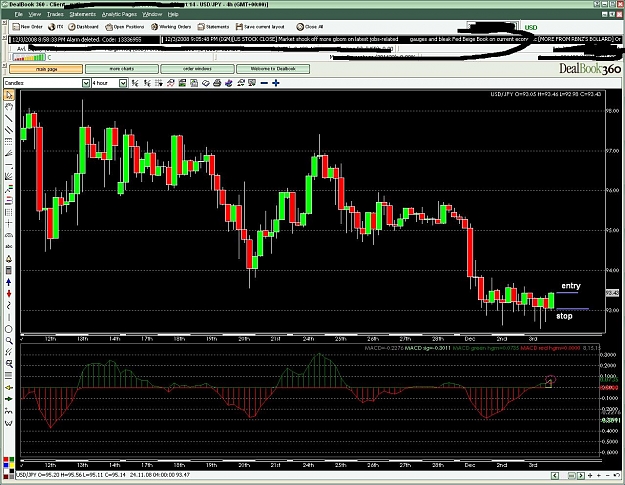Image resolution: width=625 pixels, height=485 pixels.
Task: Select the text label 'abc' tool
Action: 9,247
